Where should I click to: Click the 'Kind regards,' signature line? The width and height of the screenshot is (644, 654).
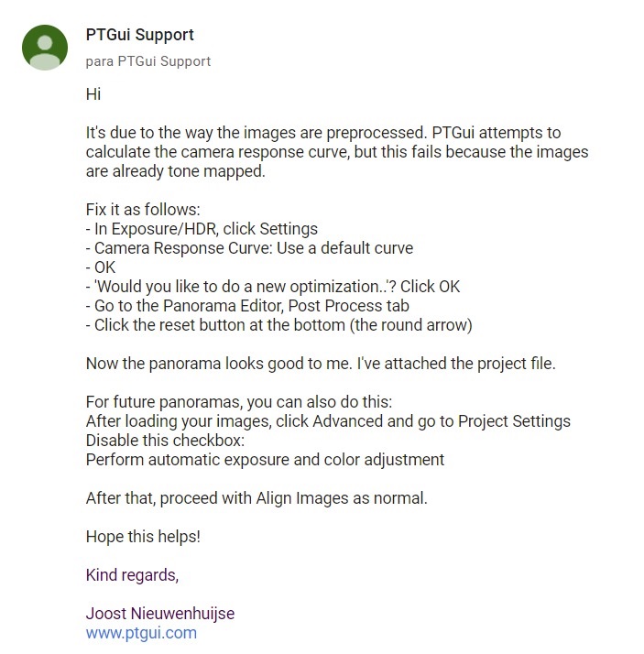click(x=132, y=575)
